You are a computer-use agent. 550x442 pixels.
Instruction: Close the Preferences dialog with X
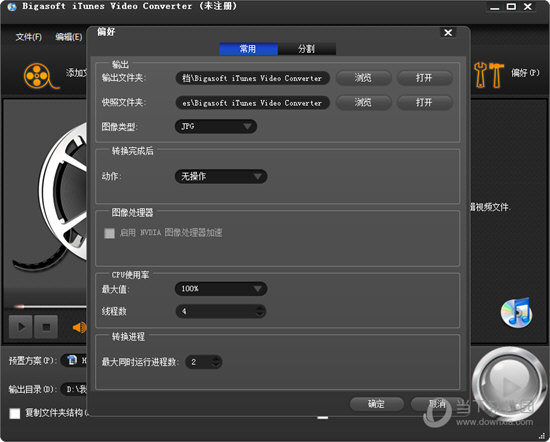[x=448, y=32]
